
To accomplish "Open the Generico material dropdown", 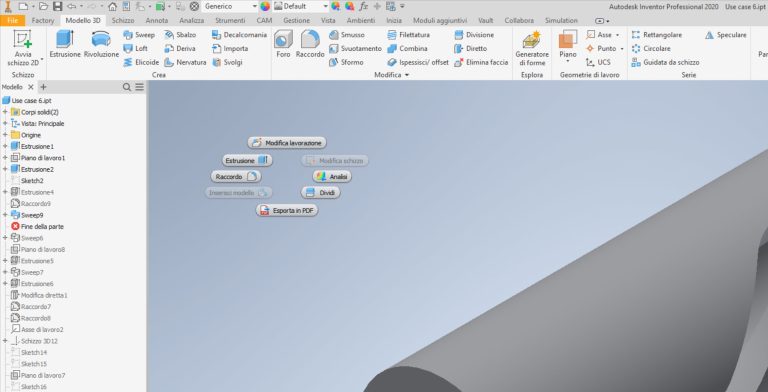I will click(x=230, y=6).
